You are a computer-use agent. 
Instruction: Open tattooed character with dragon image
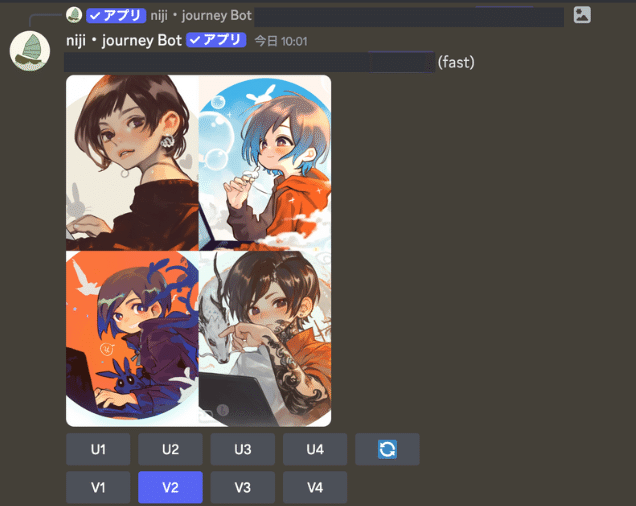(265, 338)
